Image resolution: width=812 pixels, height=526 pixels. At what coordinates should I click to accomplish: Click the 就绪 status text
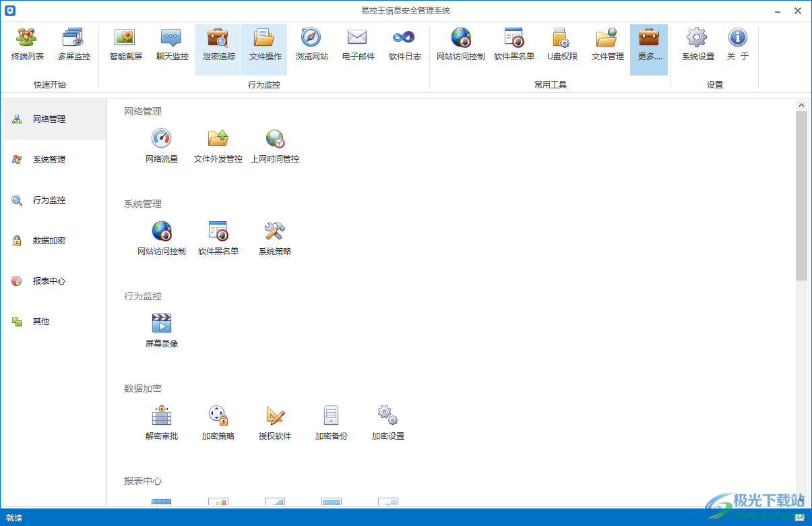(x=14, y=518)
